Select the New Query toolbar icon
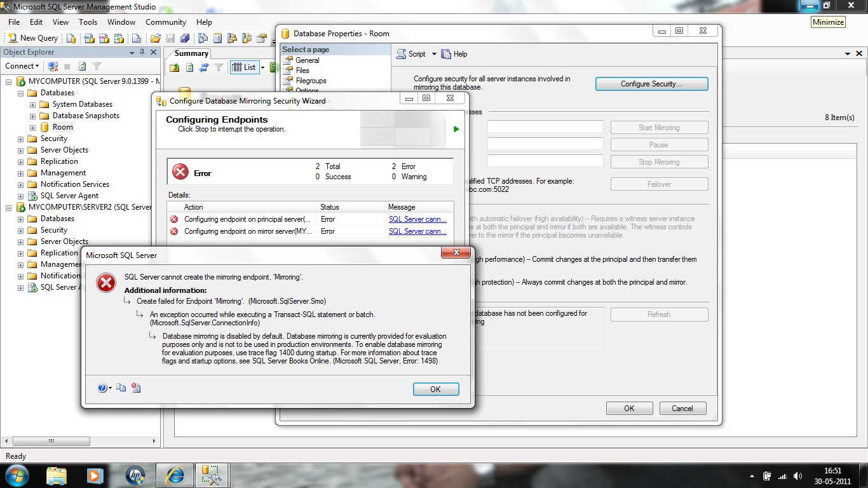Image resolution: width=868 pixels, height=488 pixels. click(x=32, y=37)
